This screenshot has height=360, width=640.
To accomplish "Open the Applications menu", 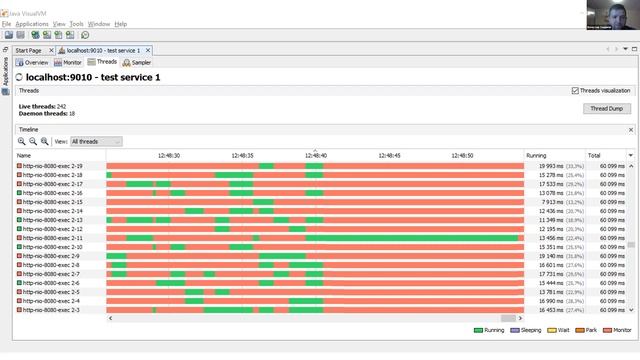I will pos(32,24).
